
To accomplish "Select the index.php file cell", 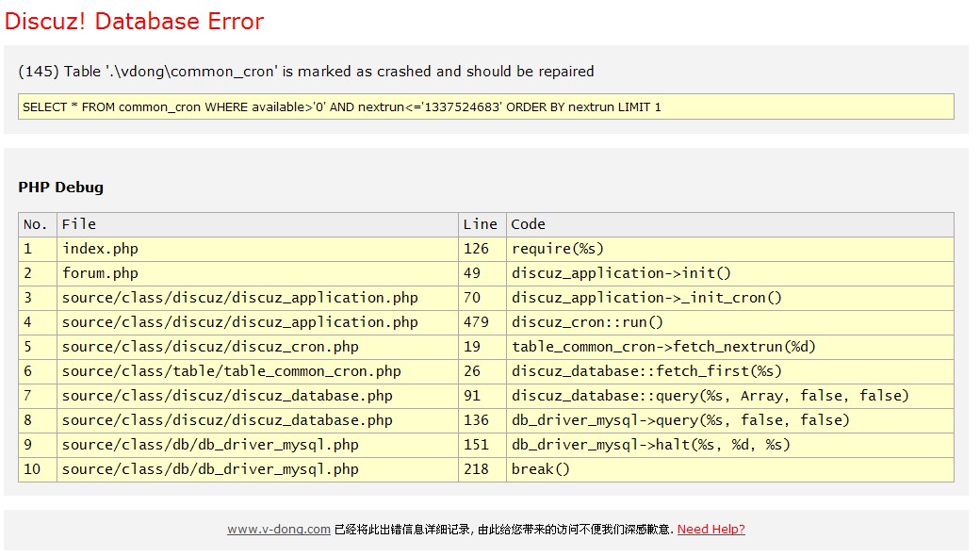I will tap(257, 250).
